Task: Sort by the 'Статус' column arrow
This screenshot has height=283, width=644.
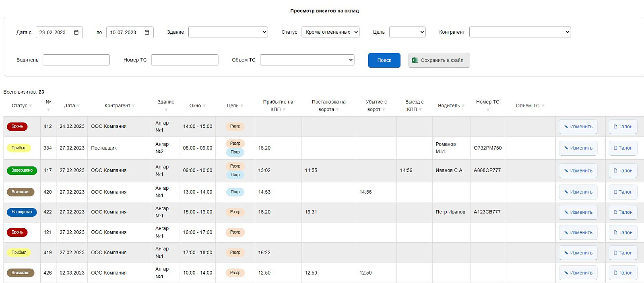Action: pos(31,106)
